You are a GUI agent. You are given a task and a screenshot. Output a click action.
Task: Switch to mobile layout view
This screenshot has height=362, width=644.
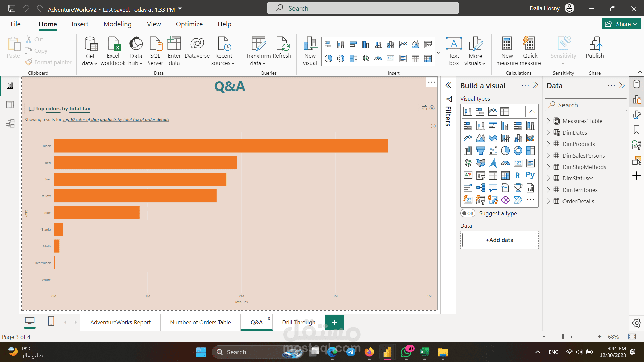coord(51,321)
